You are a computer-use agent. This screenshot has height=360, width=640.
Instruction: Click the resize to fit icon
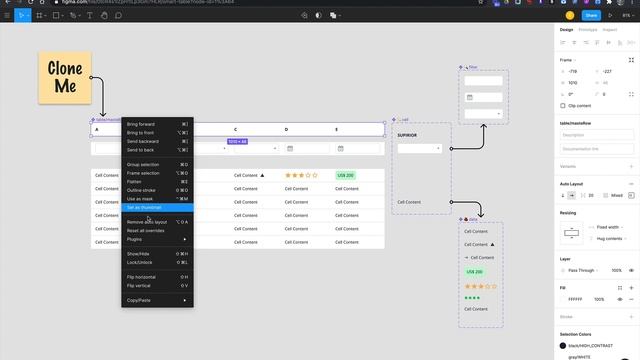tap(631, 60)
